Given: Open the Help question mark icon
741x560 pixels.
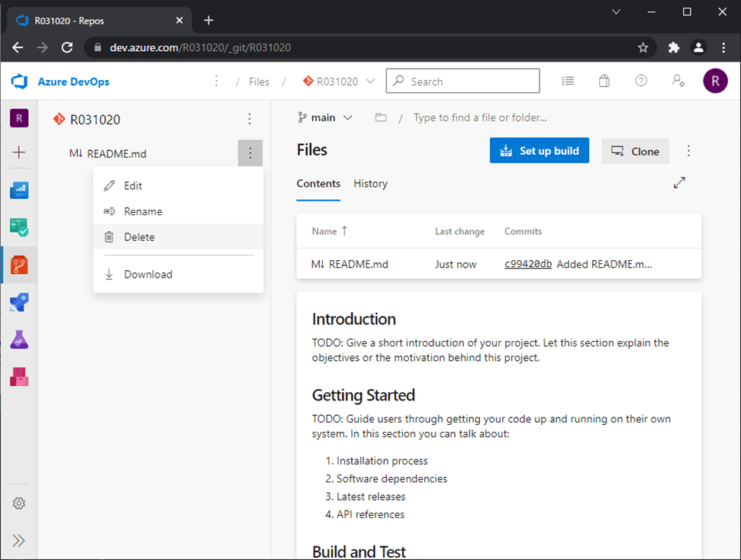Looking at the screenshot, I should coord(641,81).
